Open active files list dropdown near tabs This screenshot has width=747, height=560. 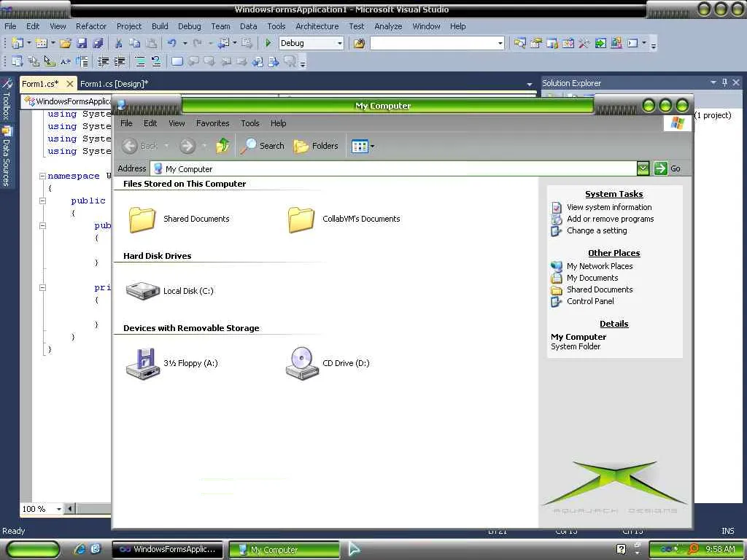coord(530,85)
